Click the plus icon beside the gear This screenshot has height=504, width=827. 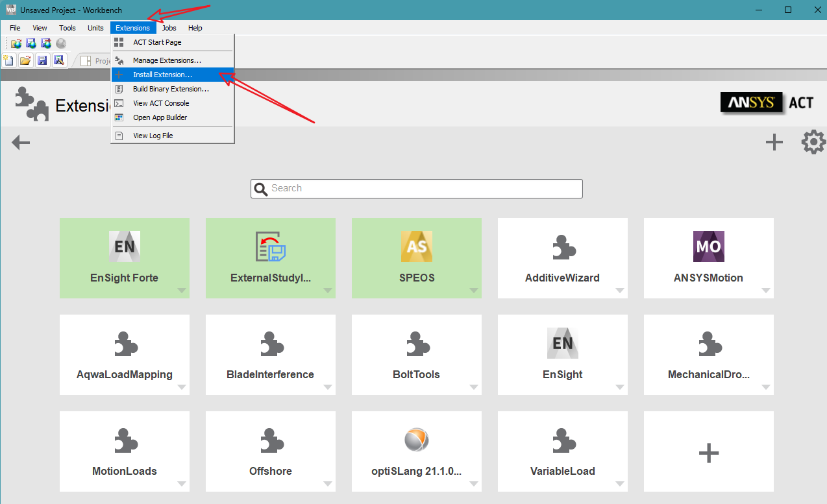click(x=774, y=142)
